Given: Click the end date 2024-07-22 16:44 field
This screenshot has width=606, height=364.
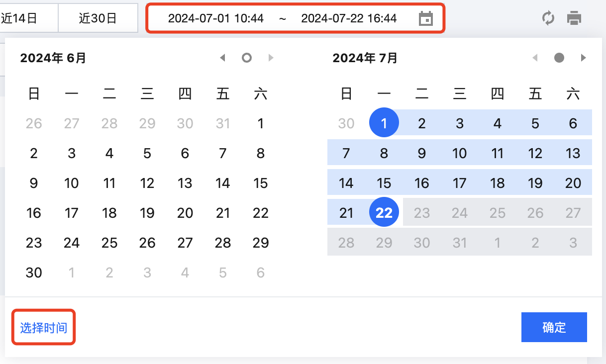Looking at the screenshot, I should pos(349,19).
